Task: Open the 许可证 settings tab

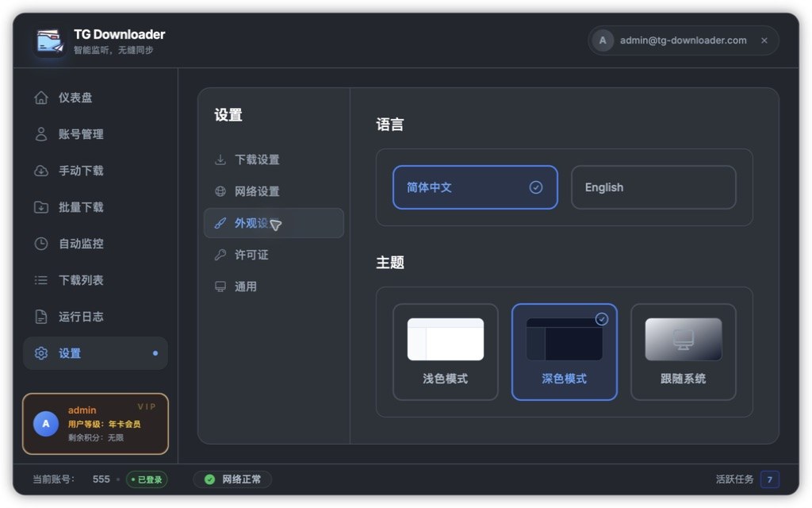Action: pyautogui.click(x=274, y=255)
